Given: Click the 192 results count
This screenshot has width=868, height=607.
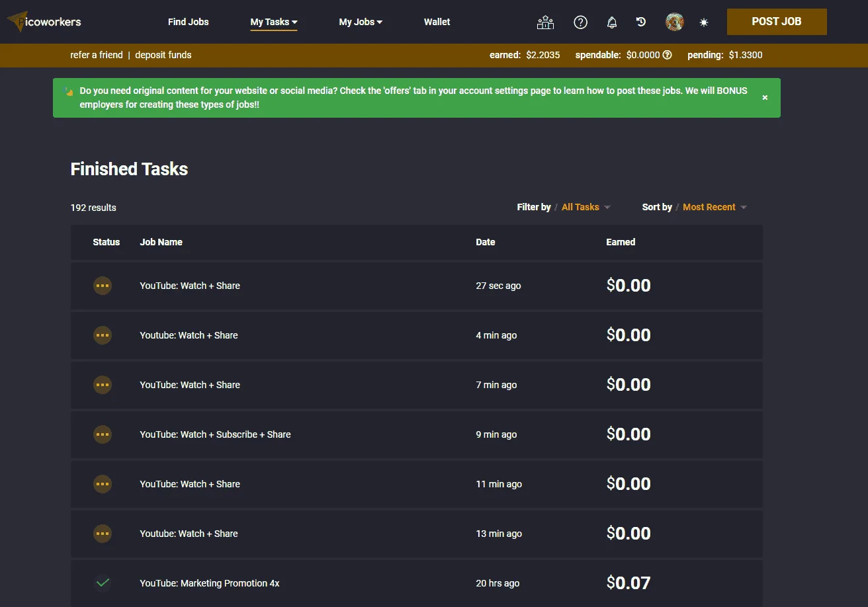Looking at the screenshot, I should tap(93, 208).
